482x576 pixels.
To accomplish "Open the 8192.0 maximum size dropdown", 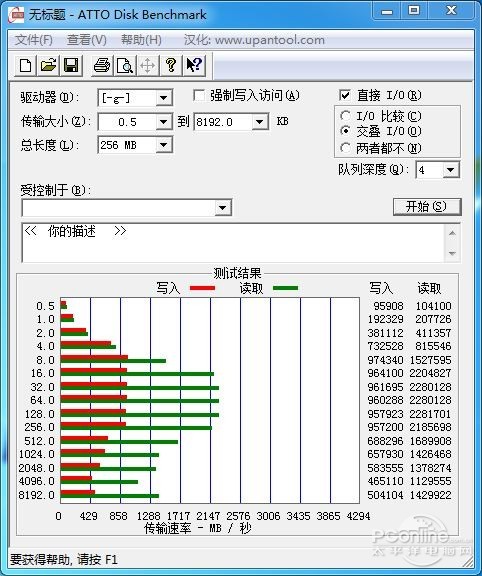I will [x=259, y=122].
